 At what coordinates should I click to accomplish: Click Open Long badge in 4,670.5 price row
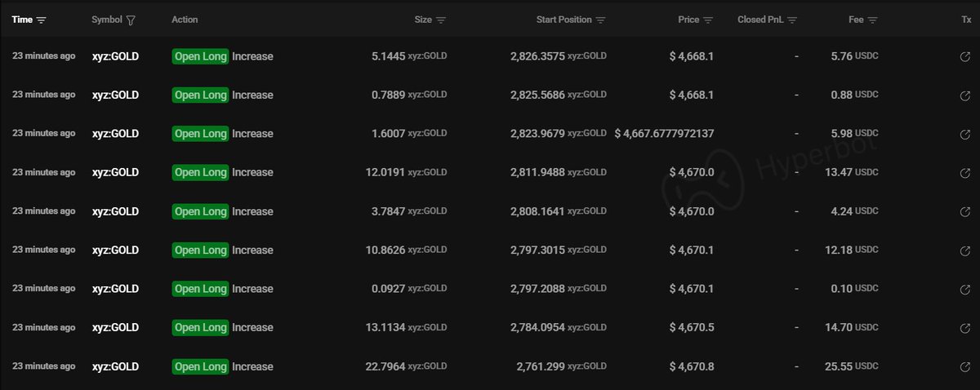tap(200, 328)
